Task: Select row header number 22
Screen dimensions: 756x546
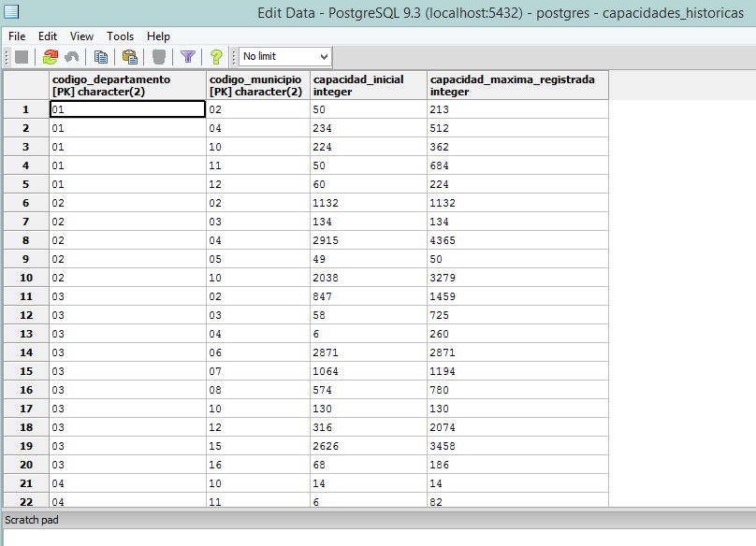Action: pos(26,501)
